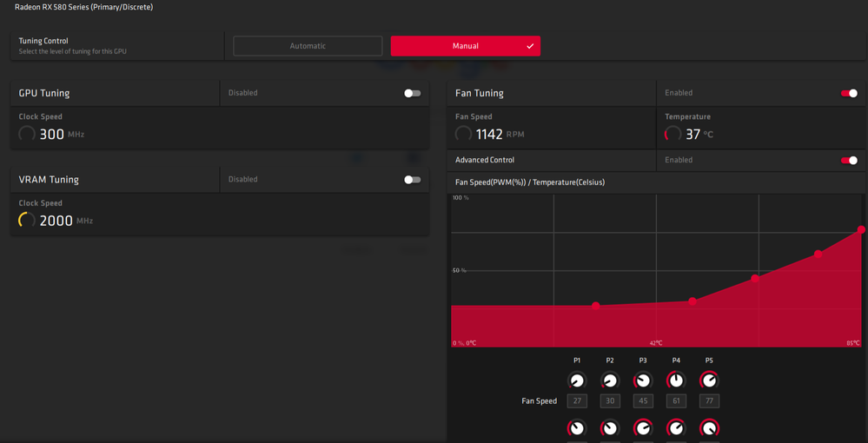868x443 pixels.
Task: Click the GPU clock speed gauge beside 300 MHz
Action: pyautogui.click(x=27, y=134)
